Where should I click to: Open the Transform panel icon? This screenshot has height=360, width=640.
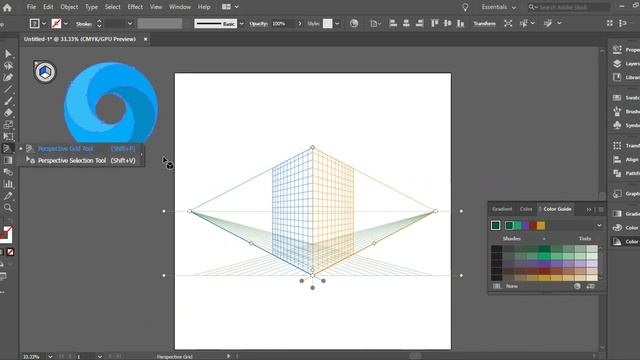click(x=617, y=145)
